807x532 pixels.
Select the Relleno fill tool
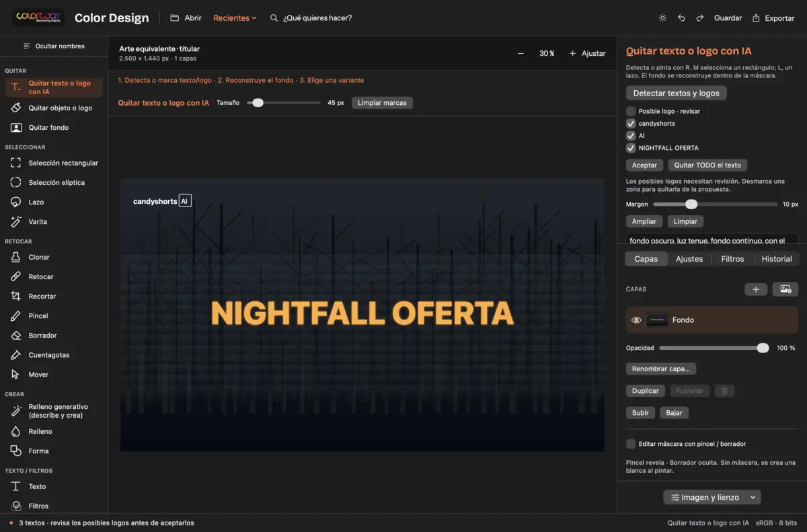pos(54,431)
